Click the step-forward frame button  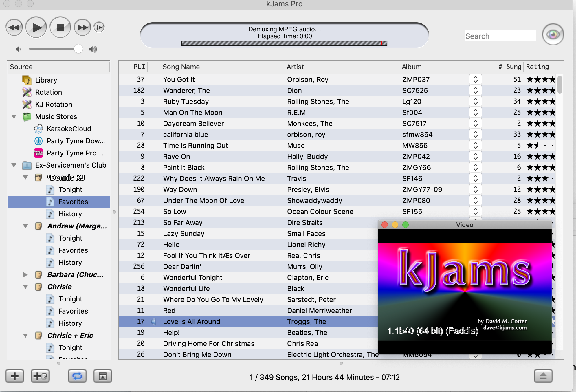click(99, 28)
